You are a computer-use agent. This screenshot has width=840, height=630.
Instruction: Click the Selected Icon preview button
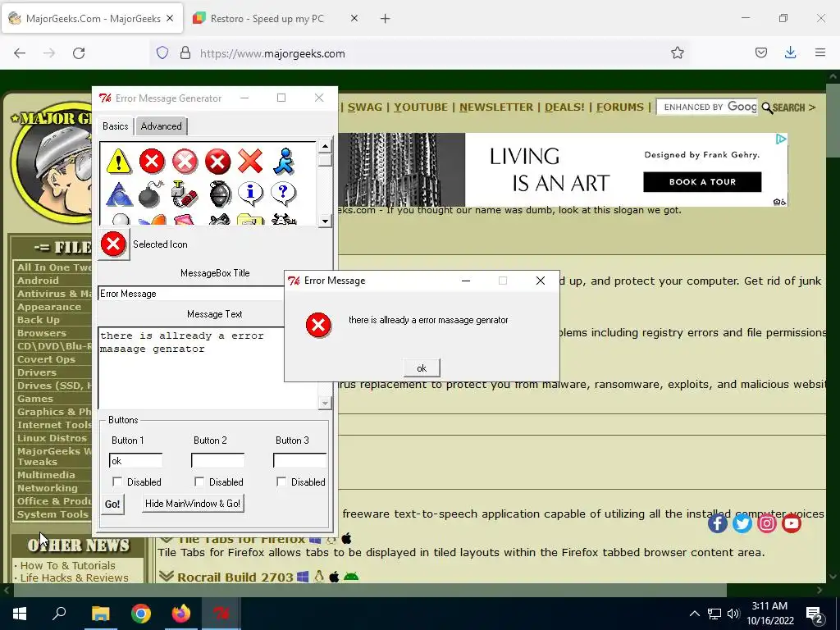tap(113, 244)
